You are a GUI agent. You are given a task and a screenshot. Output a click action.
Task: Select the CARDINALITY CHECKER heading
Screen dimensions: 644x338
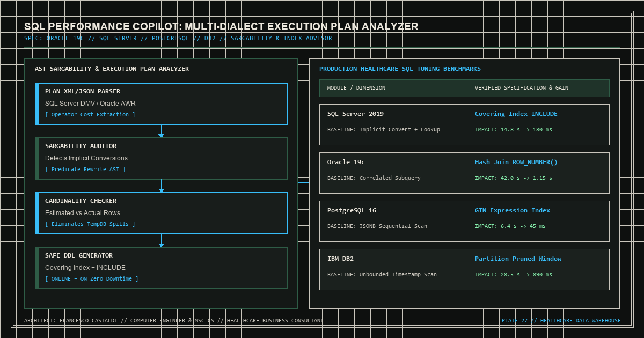point(80,201)
